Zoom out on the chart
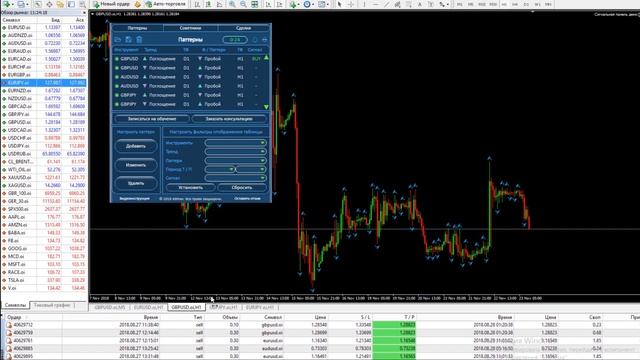640x360 pixels. [243, 4]
